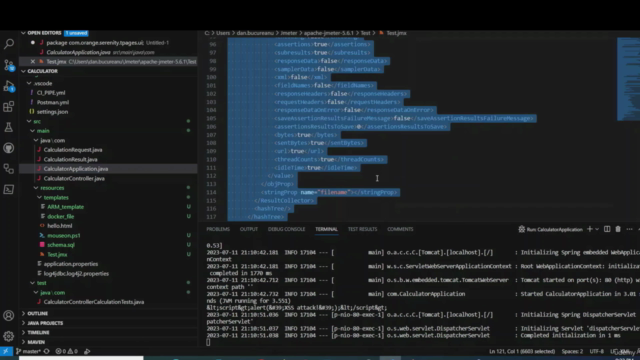
Task: Open terminal panel more actions
Action: pos(629,229)
